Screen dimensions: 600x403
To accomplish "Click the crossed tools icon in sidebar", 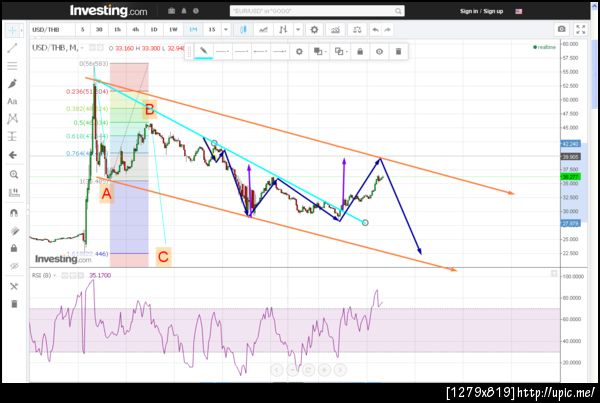I will 14,286.
